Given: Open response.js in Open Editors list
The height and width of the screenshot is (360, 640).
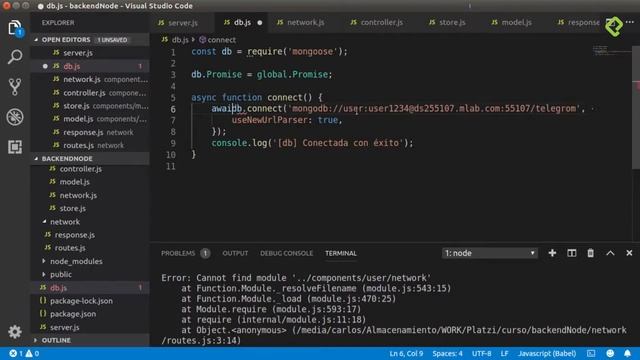Looking at the screenshot, I should (90, 132).
